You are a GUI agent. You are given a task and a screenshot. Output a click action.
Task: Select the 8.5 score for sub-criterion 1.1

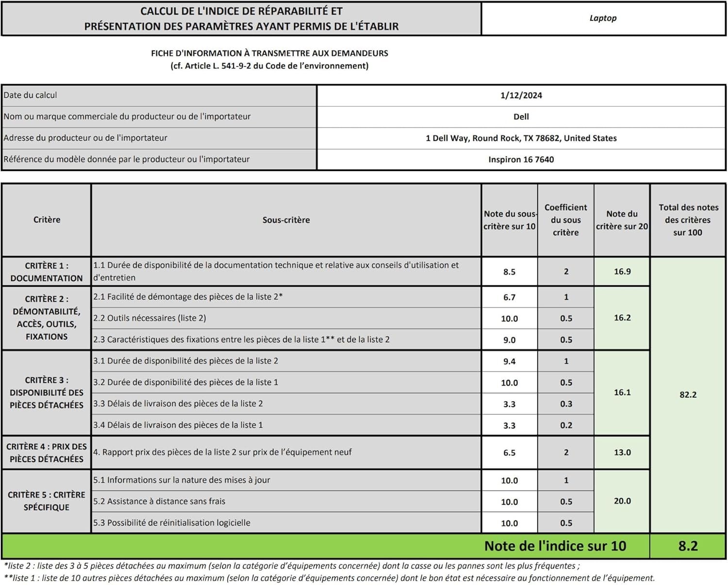click(509, 272)
